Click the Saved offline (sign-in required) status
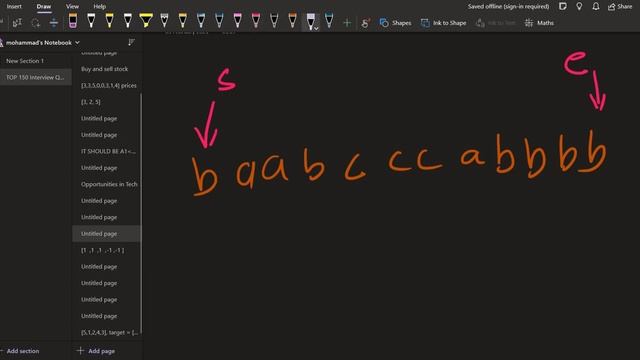This screenshot has height=360, width=640. coord(508,6)
